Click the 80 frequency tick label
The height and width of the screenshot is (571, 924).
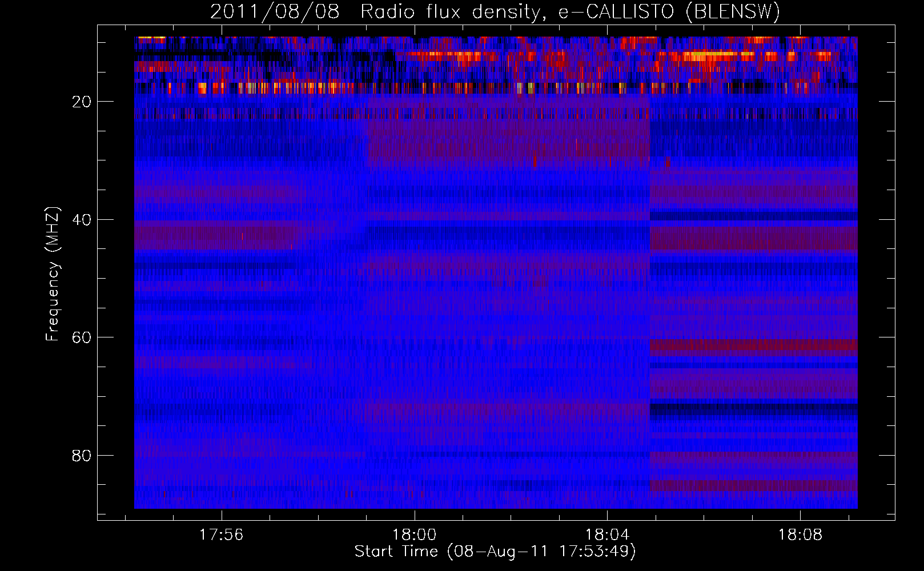(82, 456)
